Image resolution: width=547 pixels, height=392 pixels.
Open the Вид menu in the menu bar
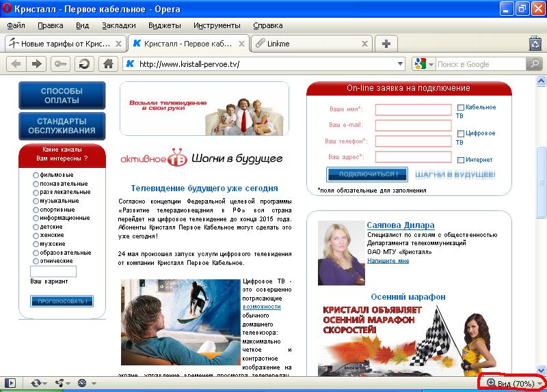pos(82,25)
